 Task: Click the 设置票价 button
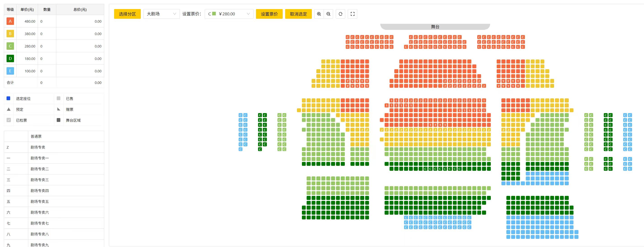[x=269, y=14]
